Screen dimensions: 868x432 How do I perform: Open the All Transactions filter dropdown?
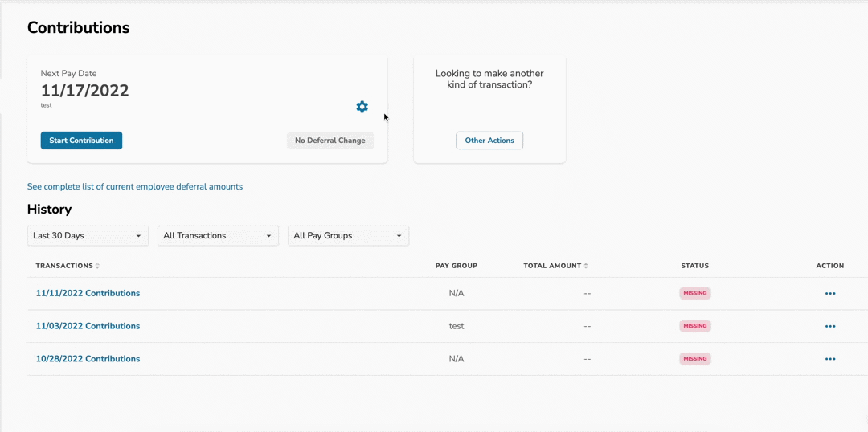pos(218,236)
